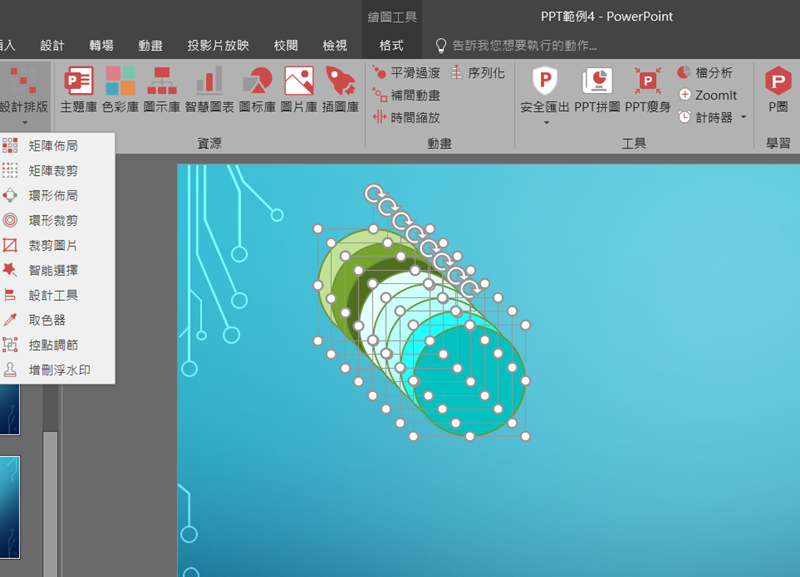Switch to the 格式 ribbon tab
Viewport: 800px width, 577px height.
click(x=391, y=45)
